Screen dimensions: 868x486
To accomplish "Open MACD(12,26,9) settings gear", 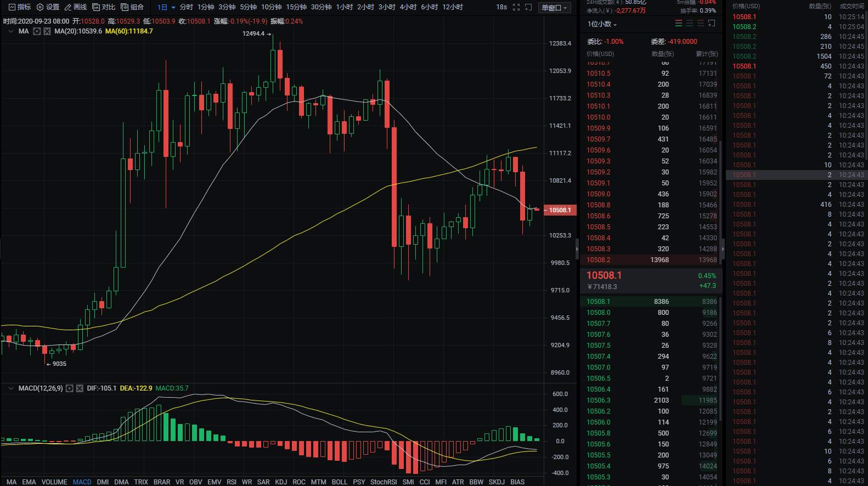I will coord(69,388).
